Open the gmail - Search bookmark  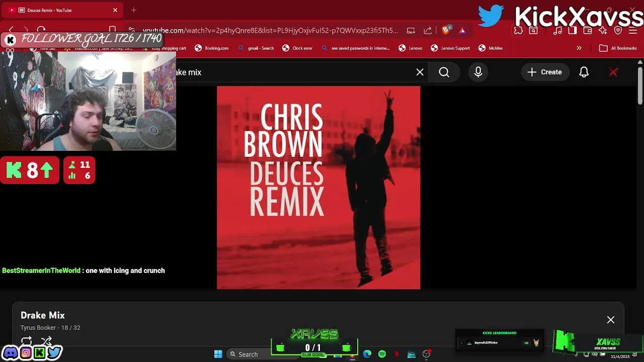256,48
